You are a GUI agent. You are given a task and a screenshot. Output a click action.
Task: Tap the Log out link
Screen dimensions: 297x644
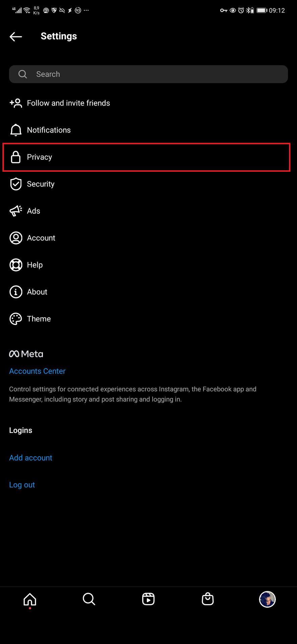coord(22,485)
